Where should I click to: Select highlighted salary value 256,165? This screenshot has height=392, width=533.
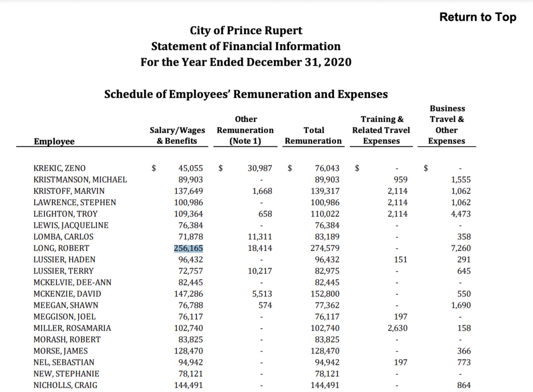pos(188,248)
